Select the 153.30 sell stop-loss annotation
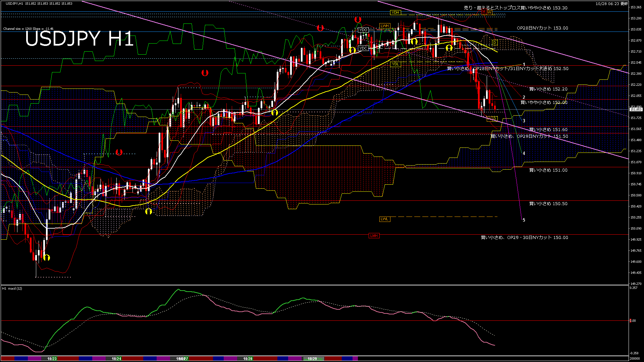This screenshot has height=362, width=644. (515, 8)
